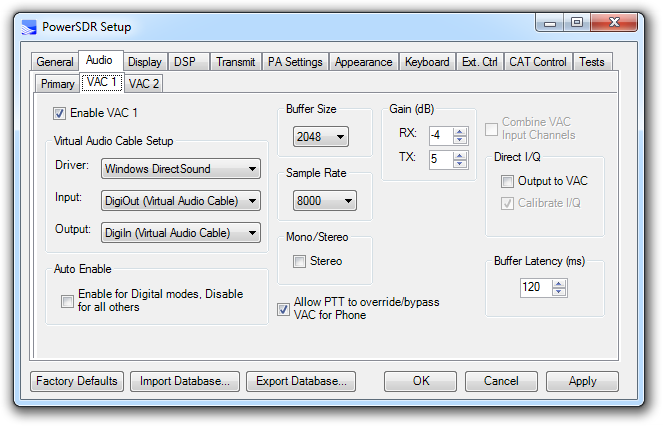Select the Primary audio sub-tab
663x426 pixels.
[58, 84]
